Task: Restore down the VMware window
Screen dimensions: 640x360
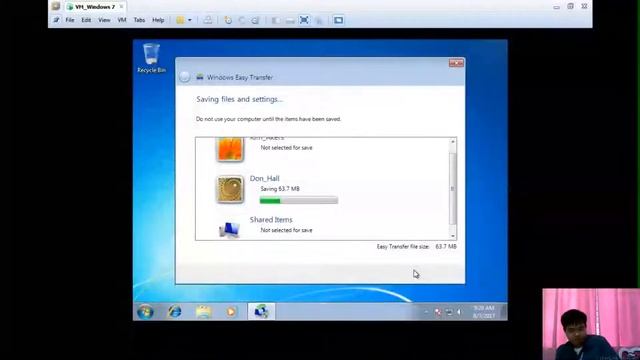Action: click(x=570, y=7)
